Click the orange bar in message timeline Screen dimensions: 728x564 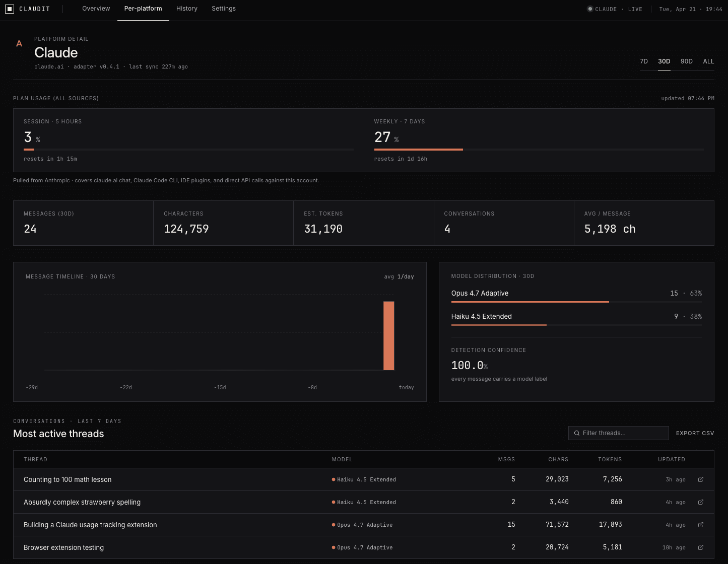[389, 336]
